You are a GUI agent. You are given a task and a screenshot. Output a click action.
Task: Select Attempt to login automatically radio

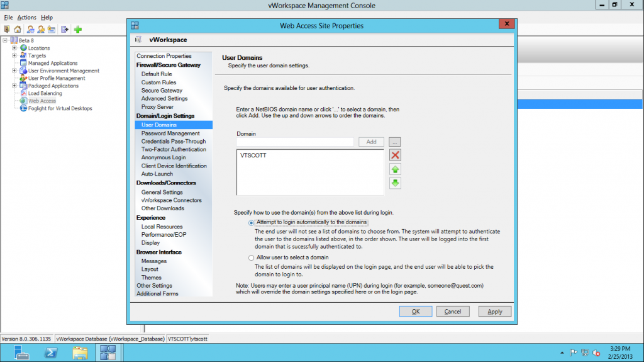point(251,222)
